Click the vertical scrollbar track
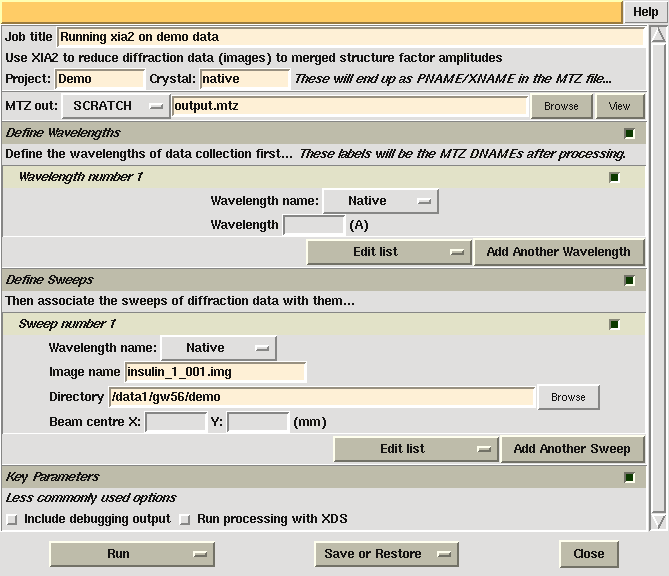 659,277
